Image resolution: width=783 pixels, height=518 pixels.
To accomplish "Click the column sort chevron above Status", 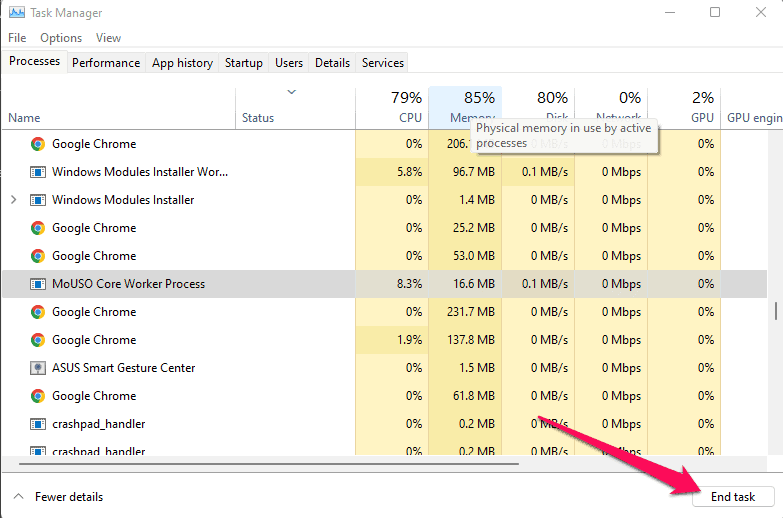I will pyautogui.click(x=291, y=93).
